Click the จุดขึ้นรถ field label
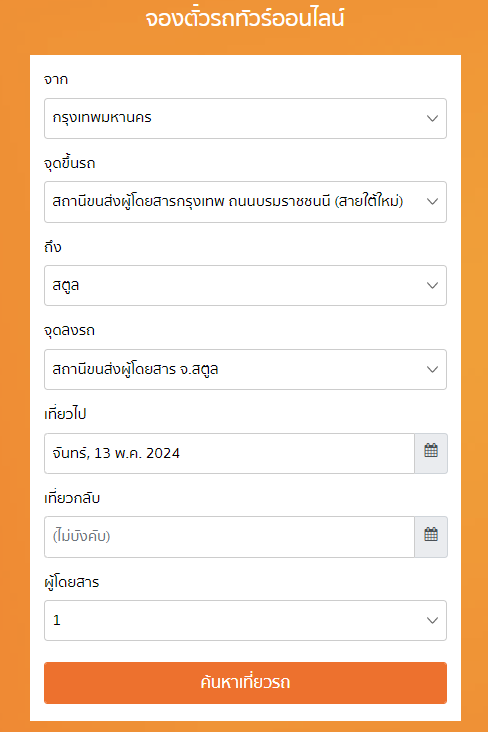 tap(70, 163)
